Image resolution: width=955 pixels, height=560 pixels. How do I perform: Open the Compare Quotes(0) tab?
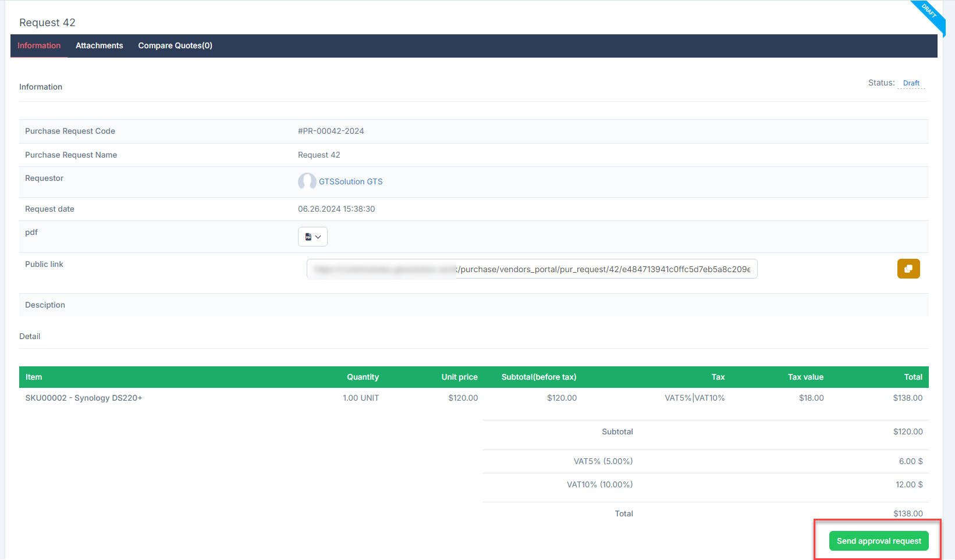175,45
